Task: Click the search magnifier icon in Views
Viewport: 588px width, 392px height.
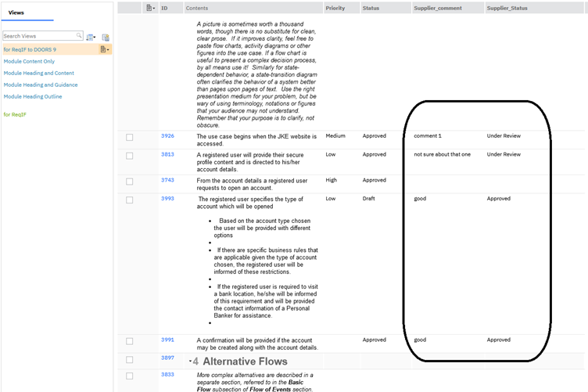Action: [x=79, y=36]
